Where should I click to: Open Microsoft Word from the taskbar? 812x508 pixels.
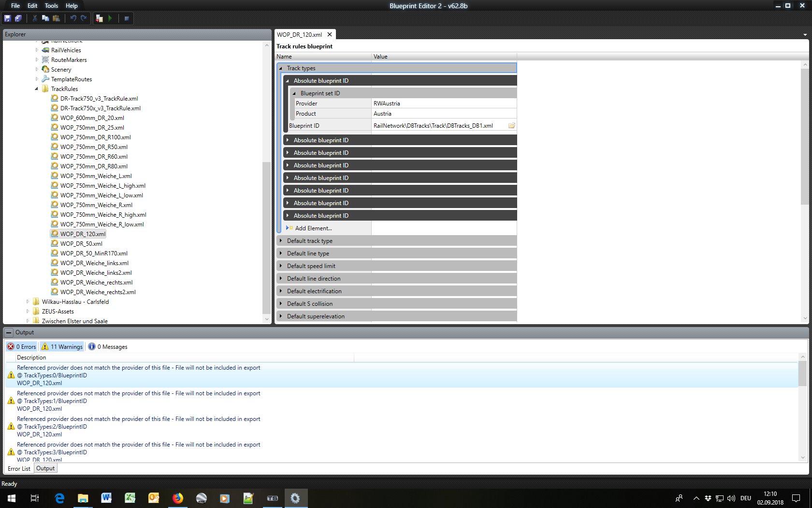tap(106, 498)
